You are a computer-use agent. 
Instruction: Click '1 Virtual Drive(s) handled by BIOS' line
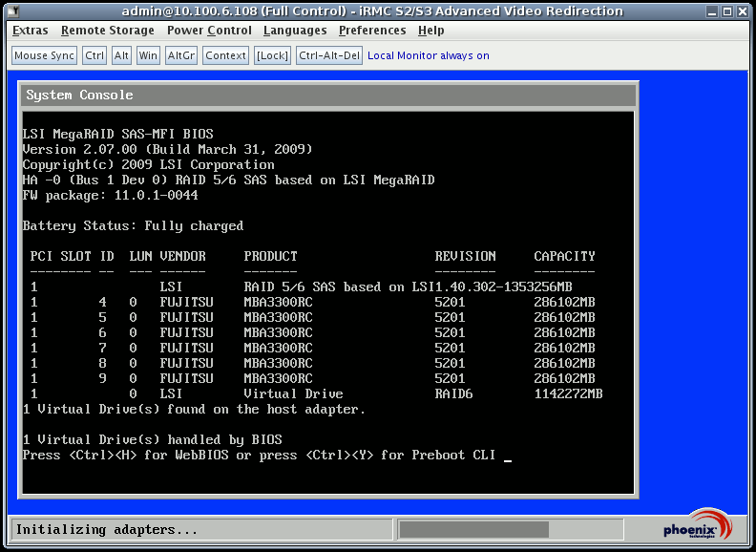[x=153, y=439]
